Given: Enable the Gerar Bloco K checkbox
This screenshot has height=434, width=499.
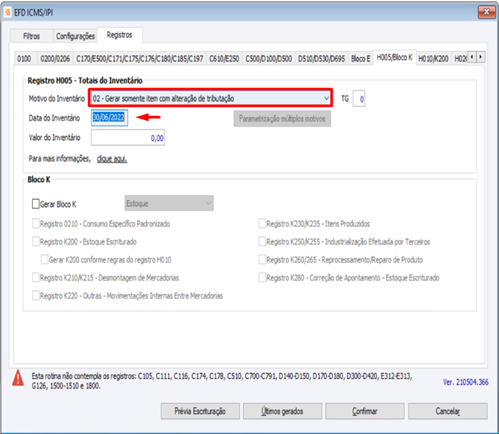Looking at the screenshot, I should pyautogui.click(x=36, y=204).
